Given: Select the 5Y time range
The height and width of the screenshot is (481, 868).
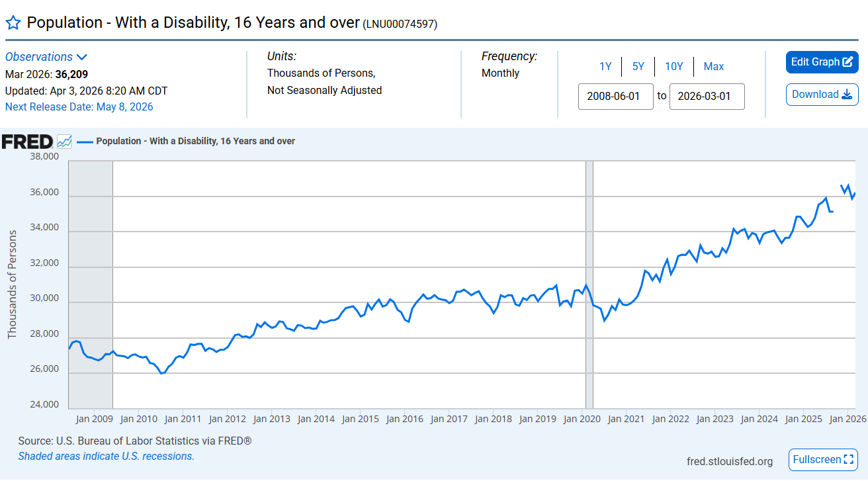Looking at the screenshot, I should pyautogui.click(x=638, y=66).
